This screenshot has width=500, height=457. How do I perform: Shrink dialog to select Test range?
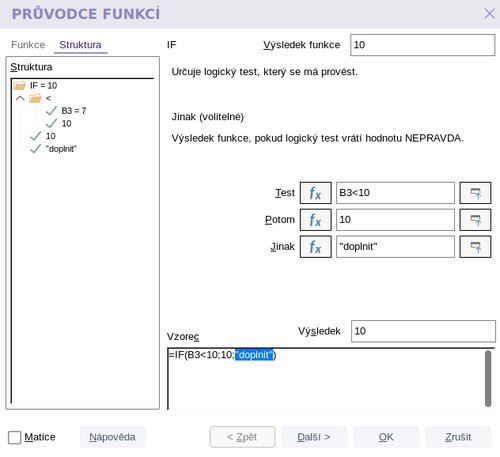click(475, 193)
